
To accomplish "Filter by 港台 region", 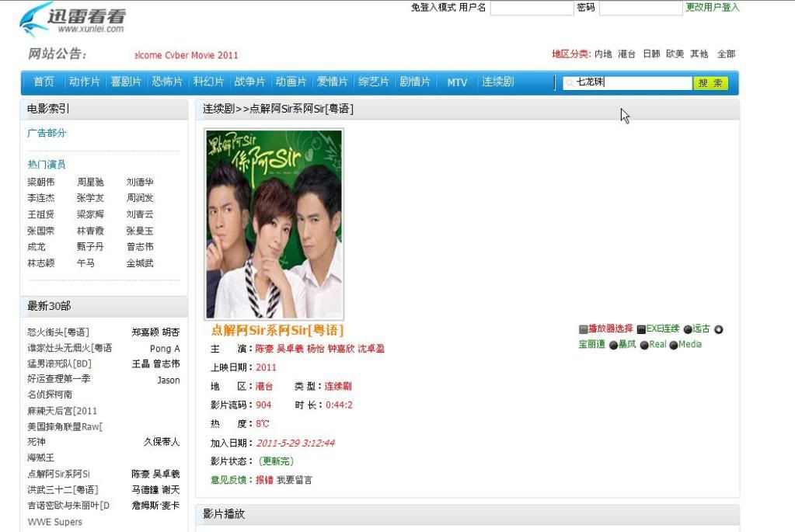I will pos(626,54).
